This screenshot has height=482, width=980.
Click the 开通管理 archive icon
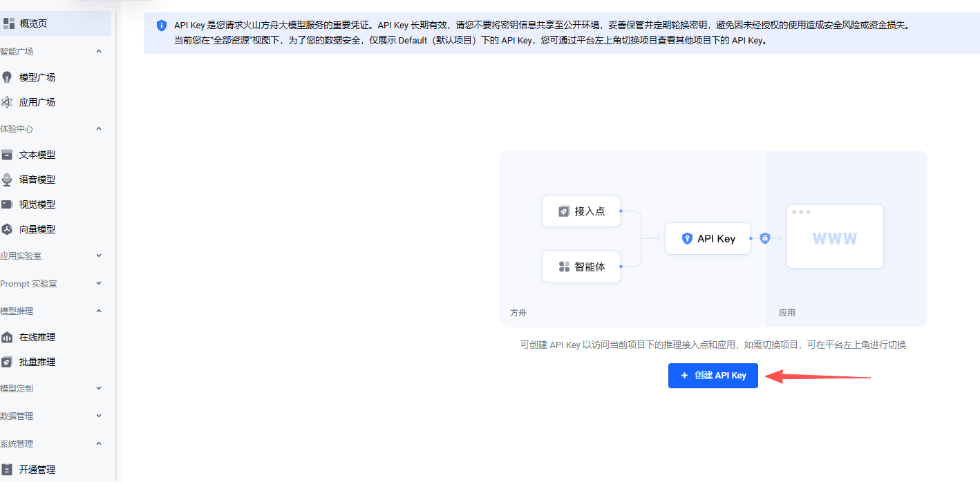tap(7, 470)
